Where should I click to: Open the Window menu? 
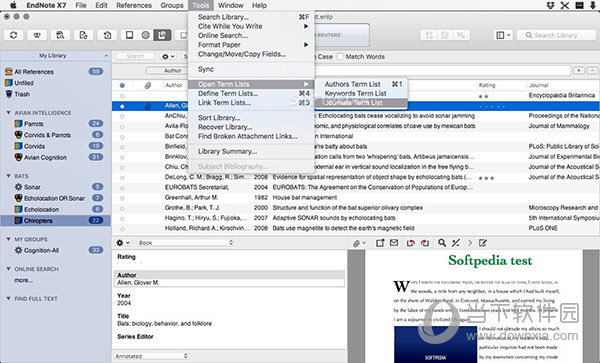point(231,5)
